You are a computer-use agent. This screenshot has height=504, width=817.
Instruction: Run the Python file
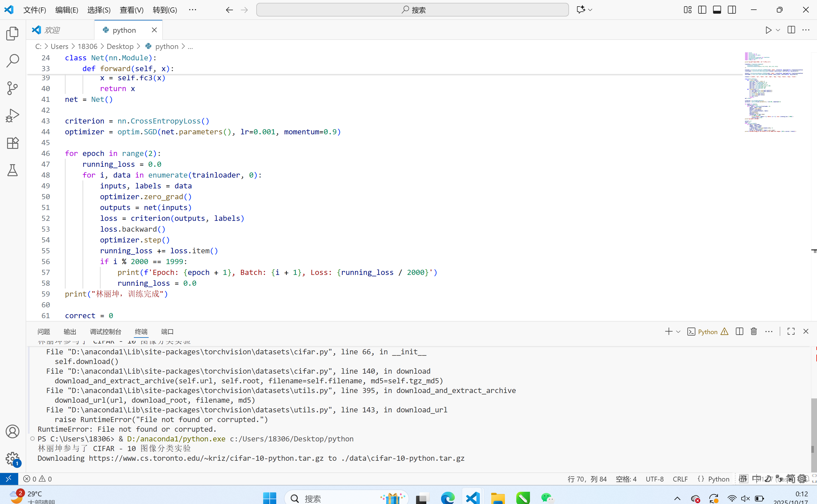coord(768,30)
